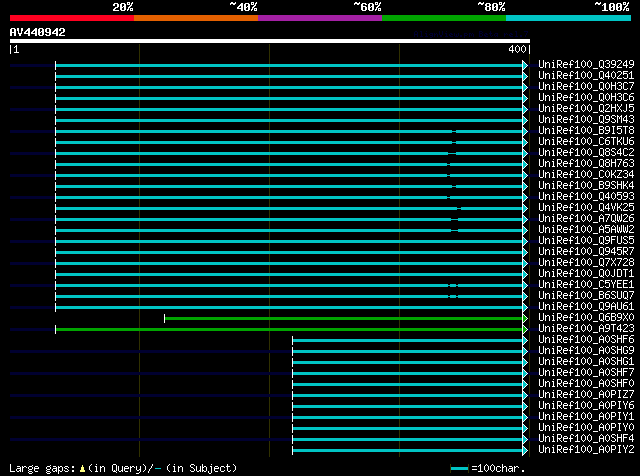Image resolution: width=640 pixels, height=476 pixels.
Task: Select the UniRef100_A0SHF7 label
Action: [586, 373]
